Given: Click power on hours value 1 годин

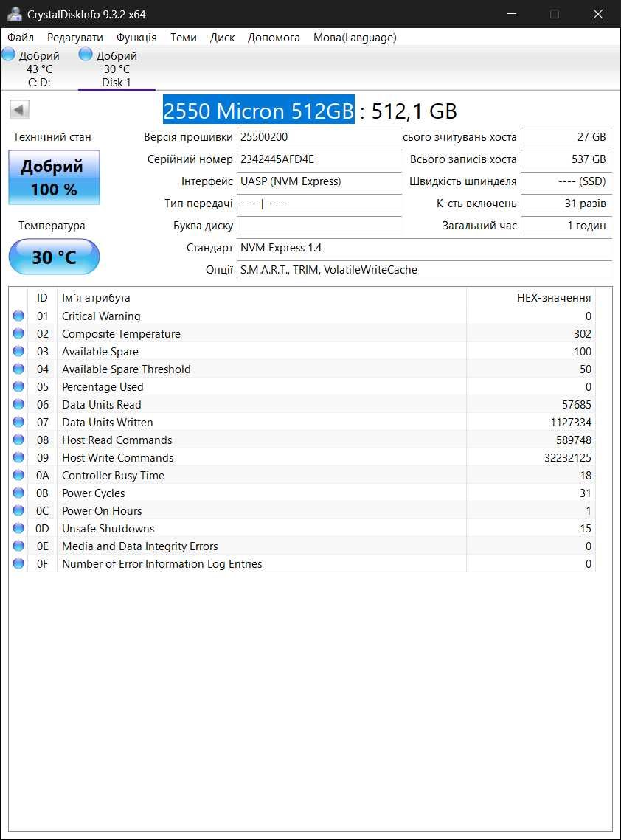Looking at the screenshot, I should (x=566, y=226).
